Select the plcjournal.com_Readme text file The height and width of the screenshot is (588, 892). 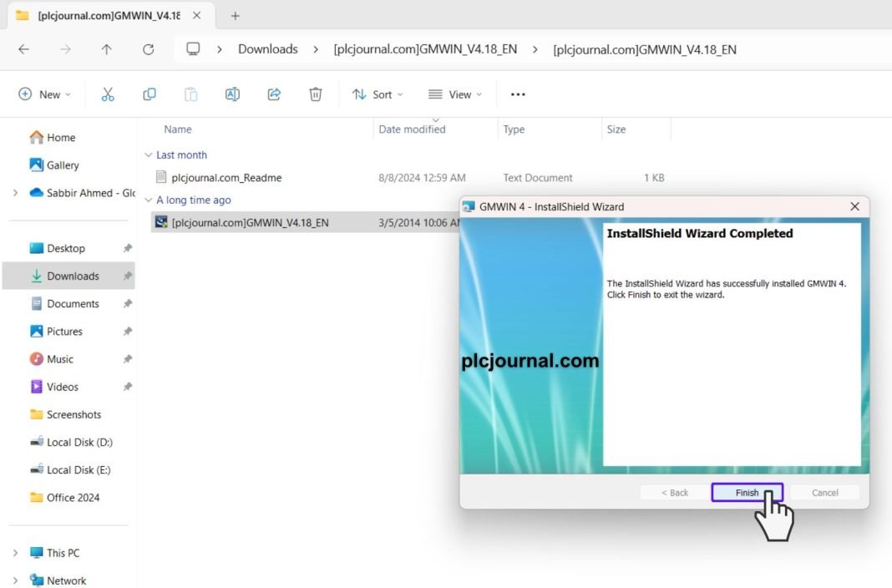(x=226, y=178)
